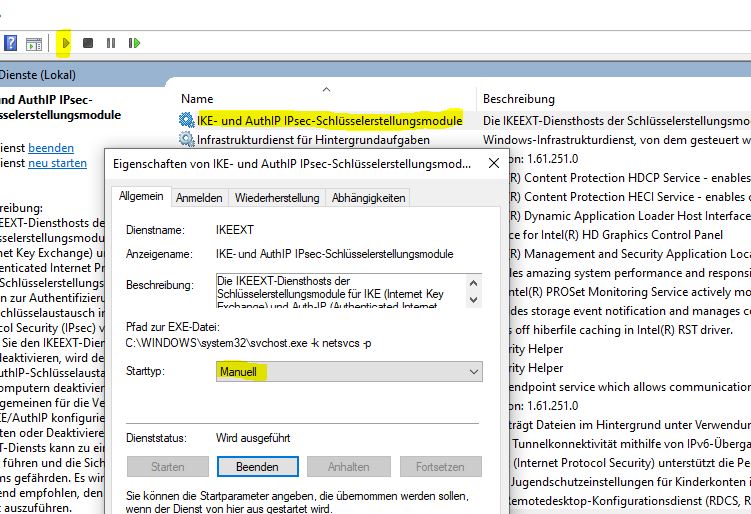Click storage event notification description row

[630, 311]
